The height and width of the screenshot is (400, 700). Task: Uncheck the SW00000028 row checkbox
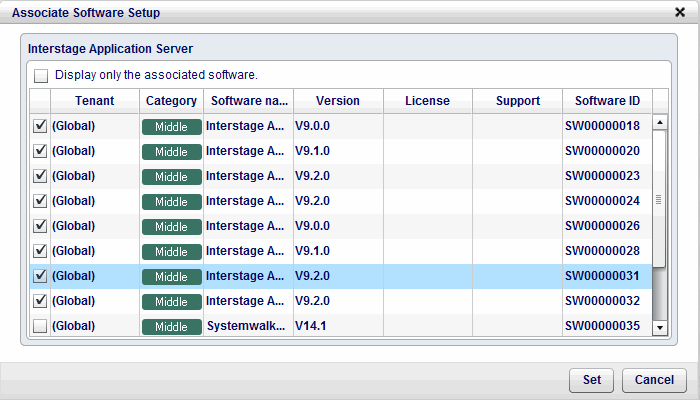point(40,251)
